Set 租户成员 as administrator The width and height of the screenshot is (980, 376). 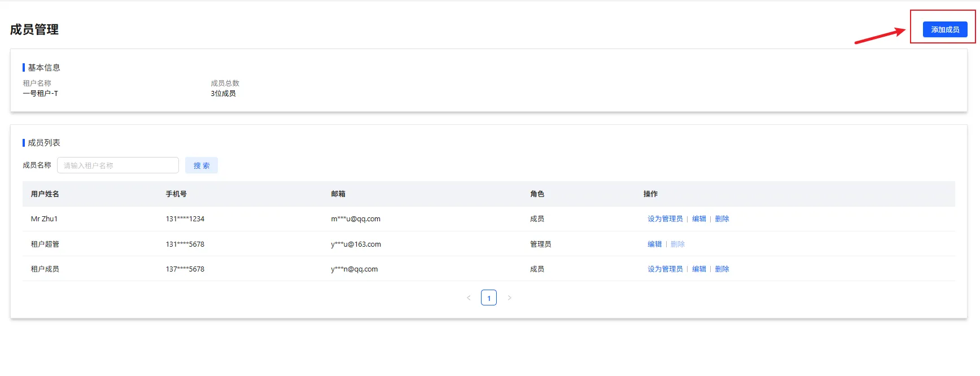click(665, 269)
